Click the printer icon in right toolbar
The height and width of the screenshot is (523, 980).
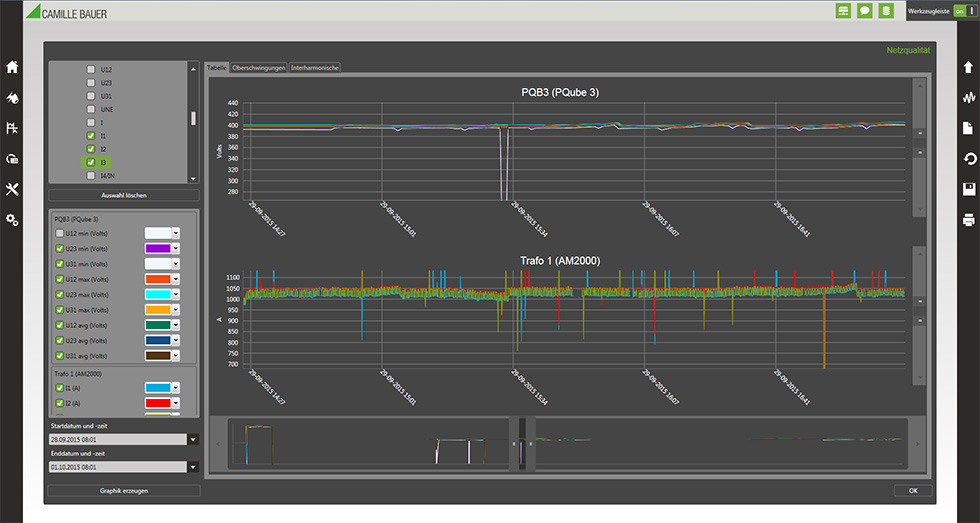[x=968, y=220]
